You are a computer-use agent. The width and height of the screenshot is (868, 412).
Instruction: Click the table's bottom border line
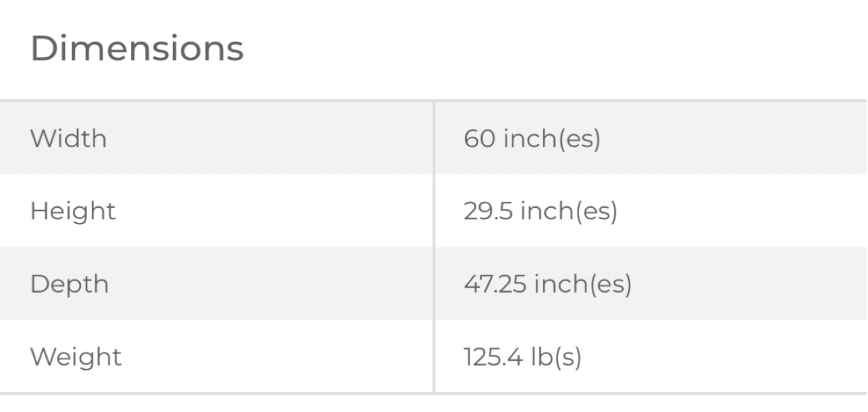point(434,393)
